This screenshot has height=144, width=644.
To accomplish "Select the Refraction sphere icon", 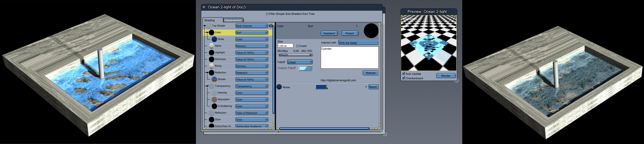I will [212, 113].
